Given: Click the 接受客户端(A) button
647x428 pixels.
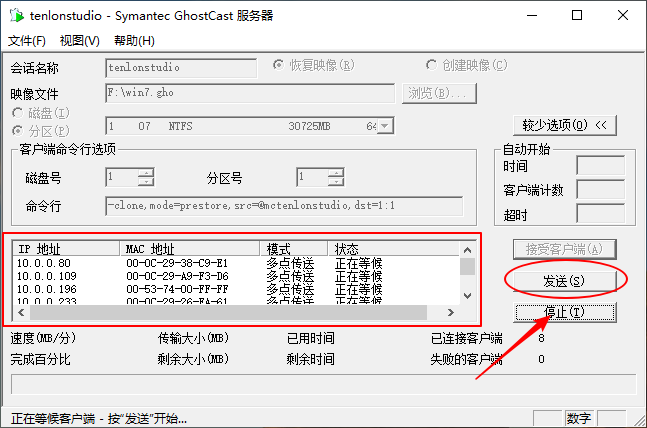Looking at the screenshot, I should point(564,249).
